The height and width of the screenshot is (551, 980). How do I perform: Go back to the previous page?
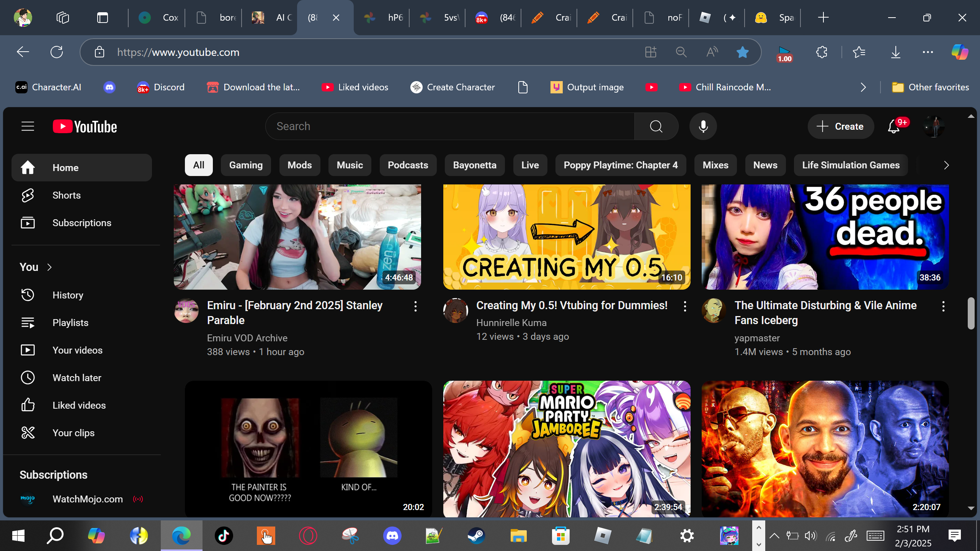(x=23, y=52)
